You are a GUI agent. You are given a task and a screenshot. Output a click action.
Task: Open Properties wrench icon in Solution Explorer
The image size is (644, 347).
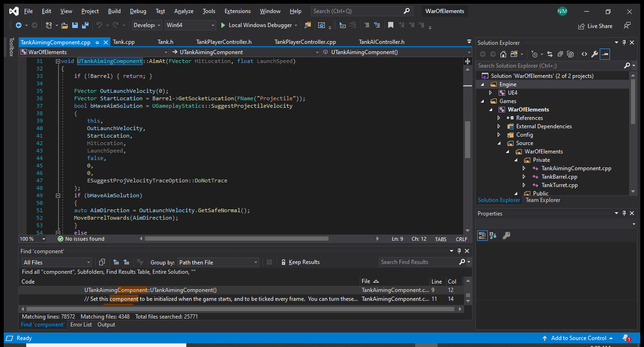point(594,54)
